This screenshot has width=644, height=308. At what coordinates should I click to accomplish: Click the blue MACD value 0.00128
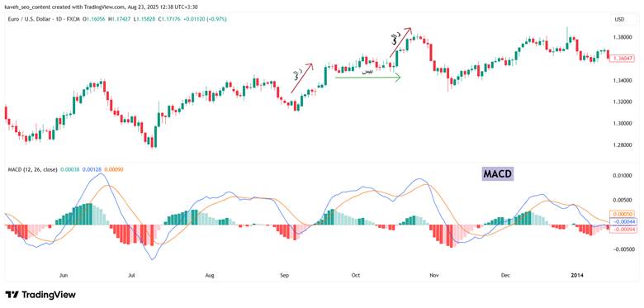click(91, 168)
